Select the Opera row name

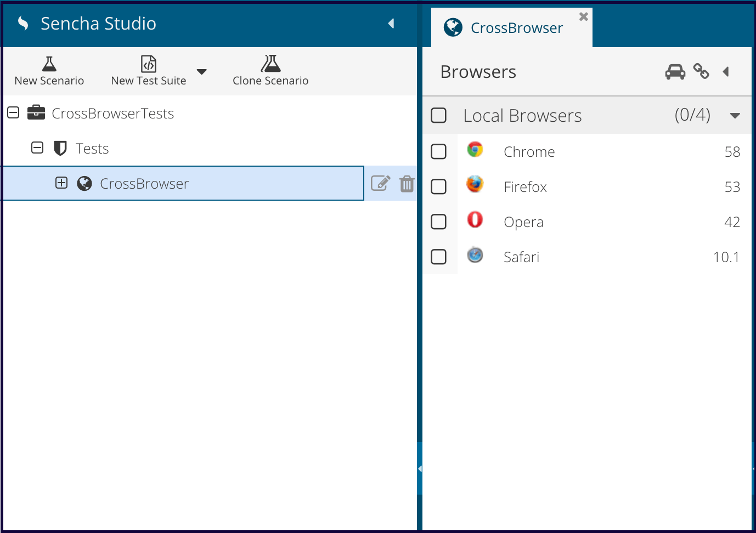[523, 222]
